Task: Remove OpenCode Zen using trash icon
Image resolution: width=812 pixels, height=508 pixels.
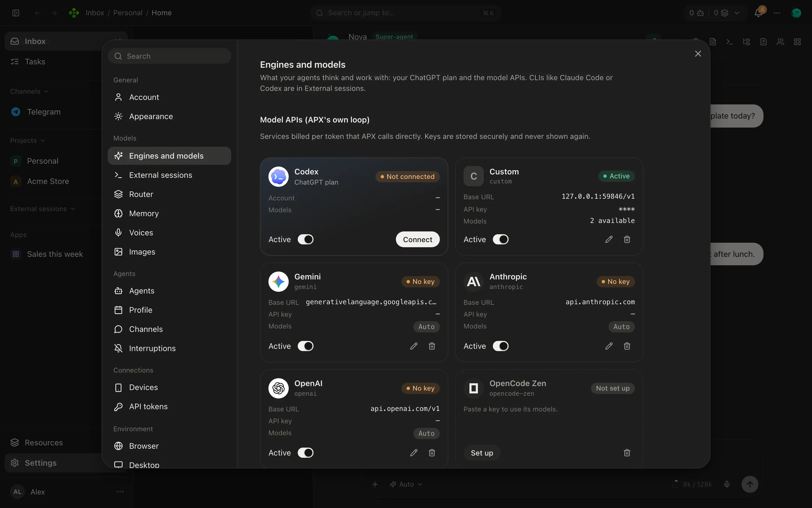Action: pos(627,453)
